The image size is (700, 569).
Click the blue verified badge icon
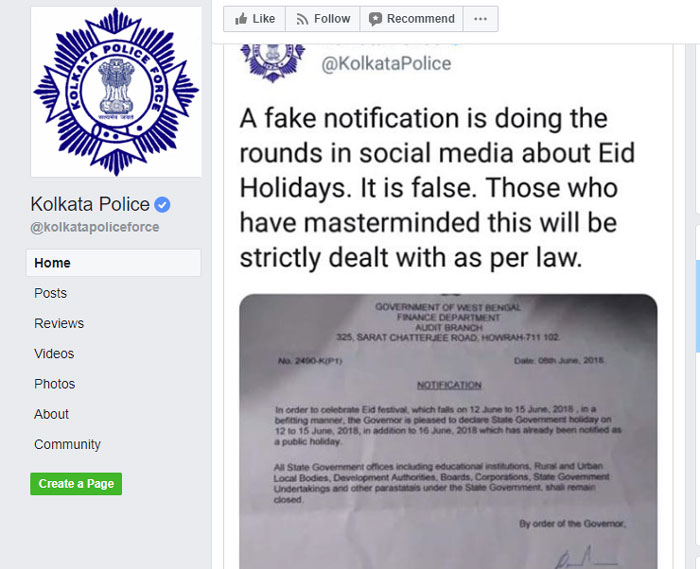coord(162,205)
